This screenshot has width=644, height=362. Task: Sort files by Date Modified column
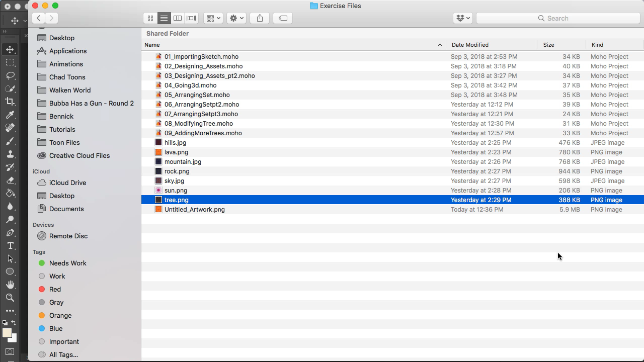click(470, 45)
